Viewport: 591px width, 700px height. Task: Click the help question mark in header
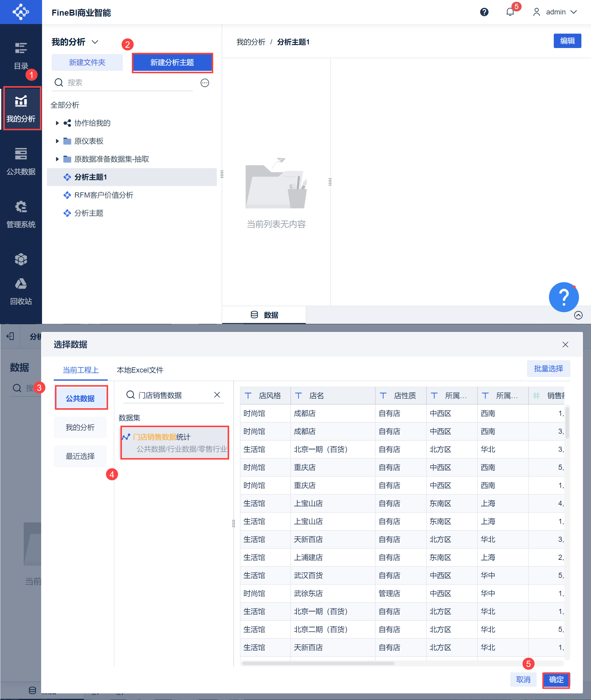(484, 12)
